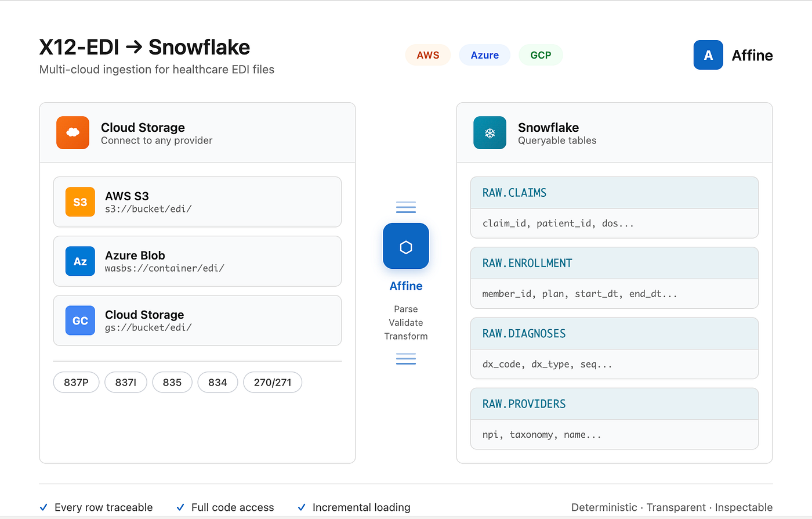Click the 'Parse' step label
812x519 pixels.
pos(406,309)
